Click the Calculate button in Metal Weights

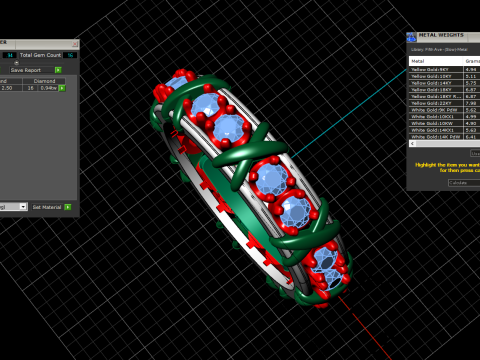coord(464,183)
